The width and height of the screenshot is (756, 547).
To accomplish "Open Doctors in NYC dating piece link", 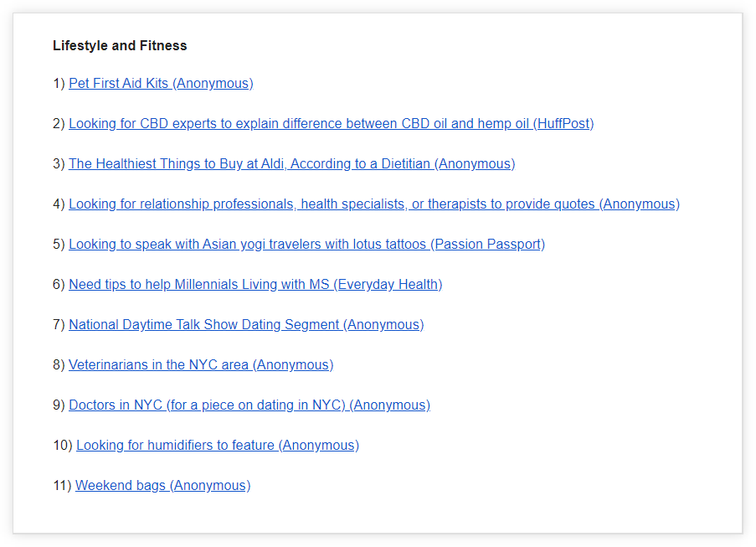I will click(249, 405).
